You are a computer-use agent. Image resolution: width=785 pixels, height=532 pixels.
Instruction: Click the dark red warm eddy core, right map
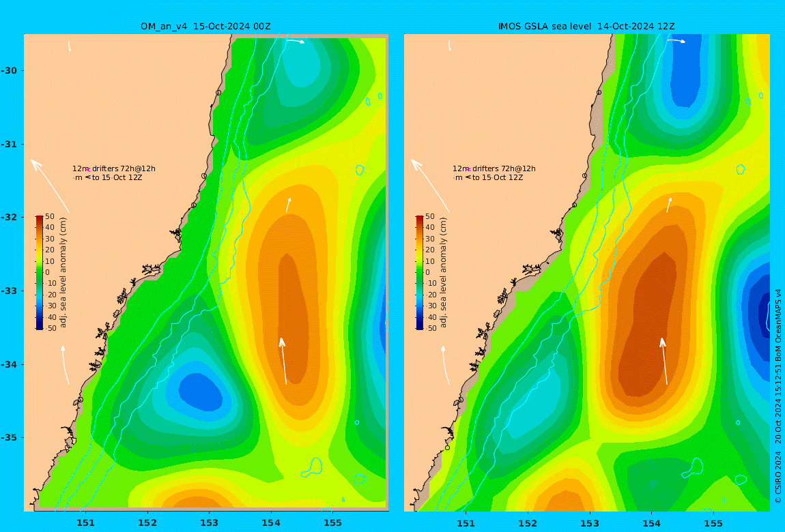(x=648, y=325)
